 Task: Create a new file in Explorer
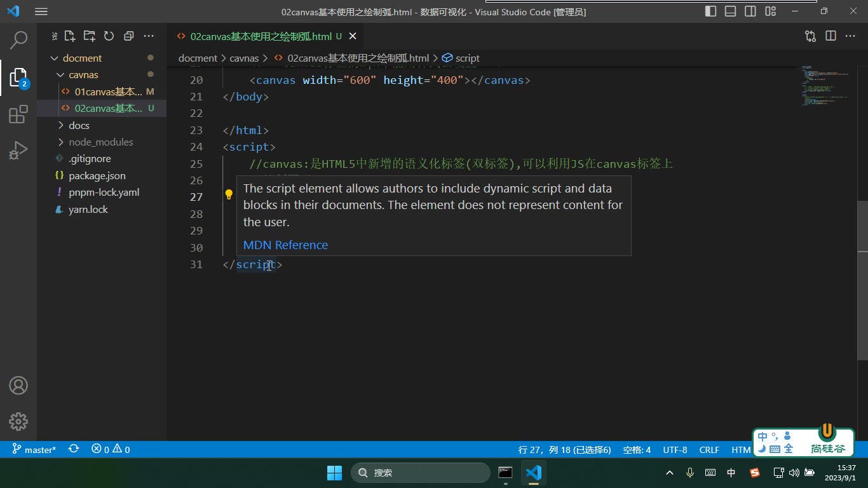(69, 36)
